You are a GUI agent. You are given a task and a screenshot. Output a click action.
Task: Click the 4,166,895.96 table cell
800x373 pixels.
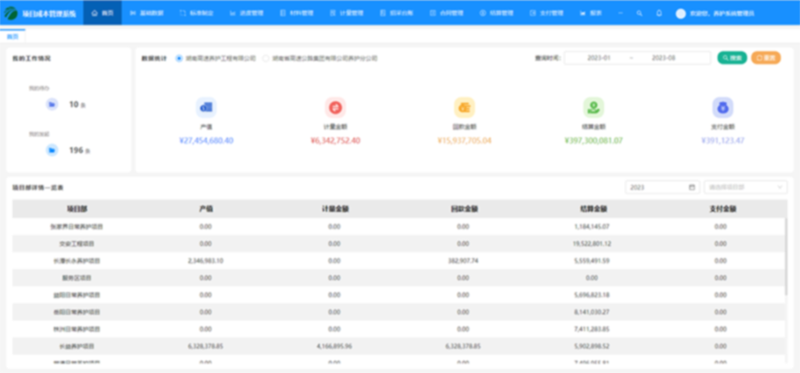[x=334, y=346]
